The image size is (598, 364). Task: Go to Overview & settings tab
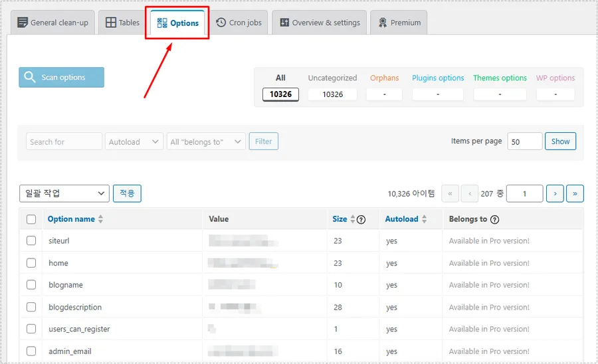tap(319, 23)
